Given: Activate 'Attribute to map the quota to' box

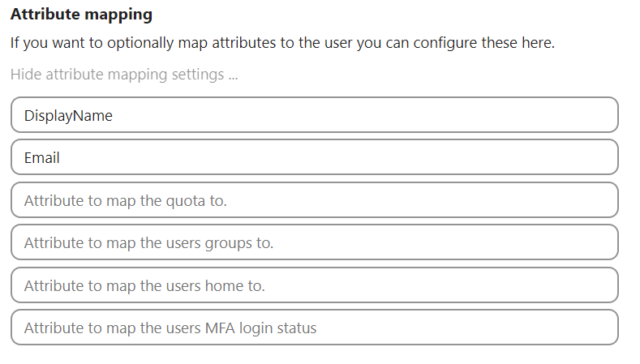Looking at the screenshot, I should pos(315,199).
